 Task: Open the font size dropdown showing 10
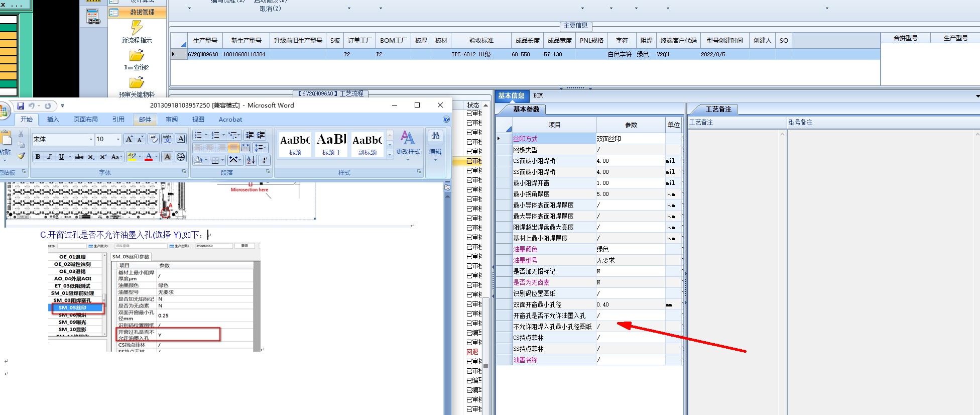click(x=118, y=139)
